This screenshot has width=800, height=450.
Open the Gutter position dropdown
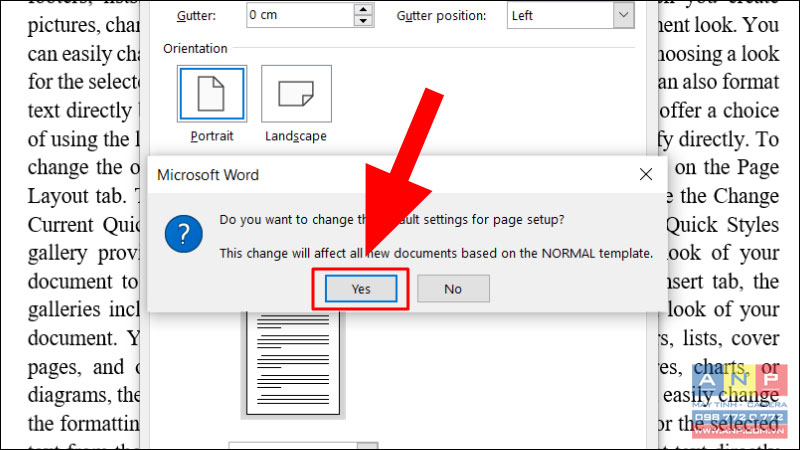[x=623, y=15]
